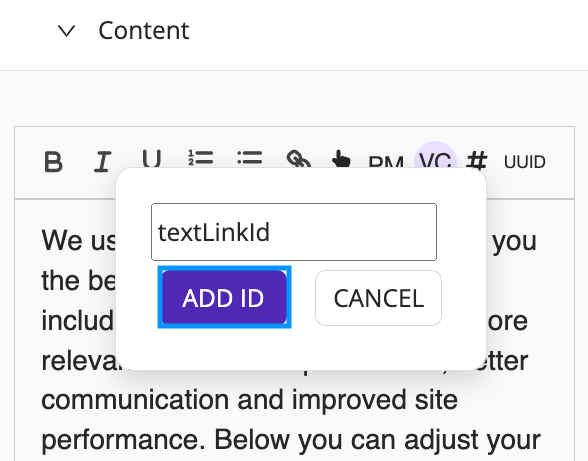Screen dimensions: 588x461
Task: Collapse the Content section chevron
Action: [x=67, y=31]
